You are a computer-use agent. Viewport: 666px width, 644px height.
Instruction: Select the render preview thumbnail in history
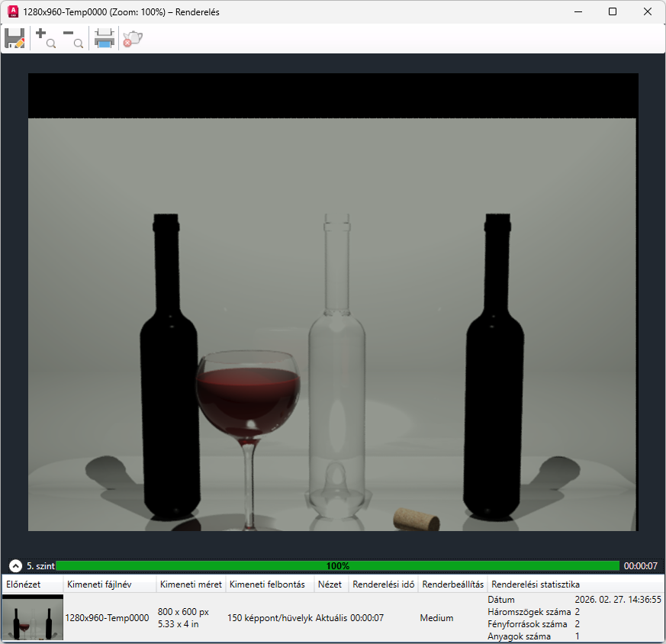click(x=33, y=618)
